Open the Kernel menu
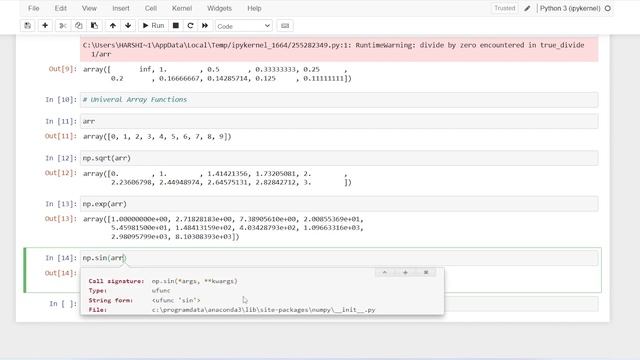 (x=182, y=8)
